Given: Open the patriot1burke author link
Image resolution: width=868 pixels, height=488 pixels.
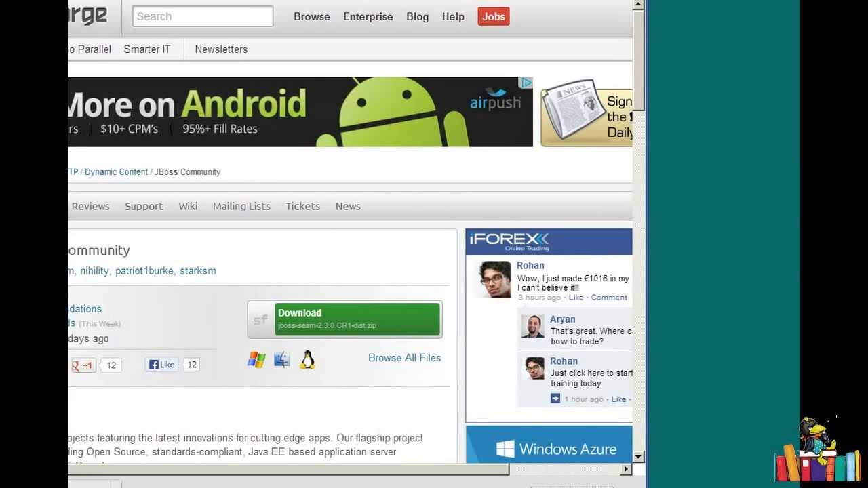Looking at the screenshot, I should tap(144, 271).
